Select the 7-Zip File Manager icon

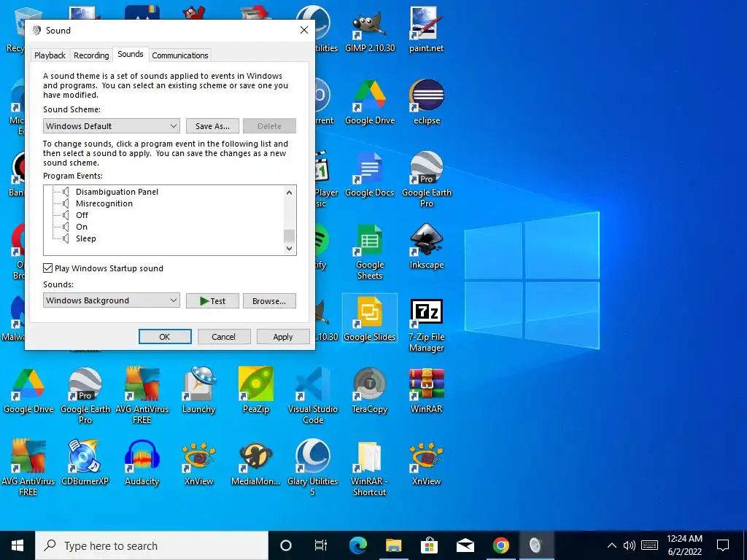tap(426, 324)
